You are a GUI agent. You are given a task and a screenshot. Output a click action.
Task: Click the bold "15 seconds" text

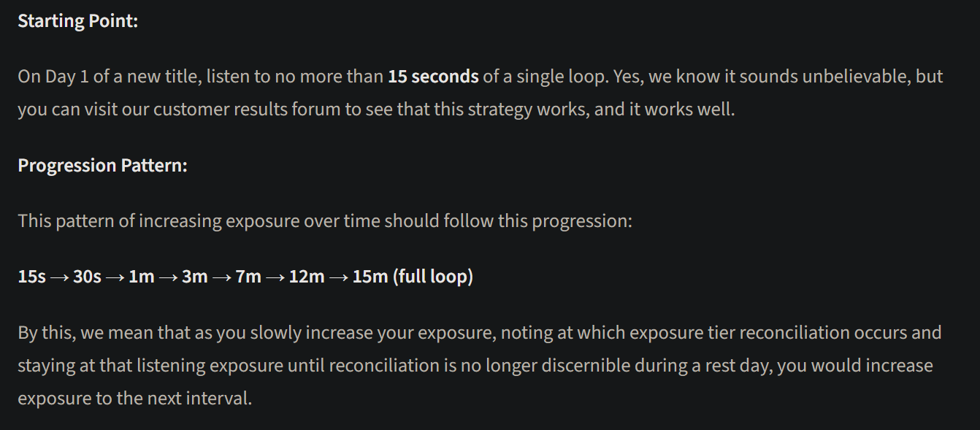(x=433, y=77)
